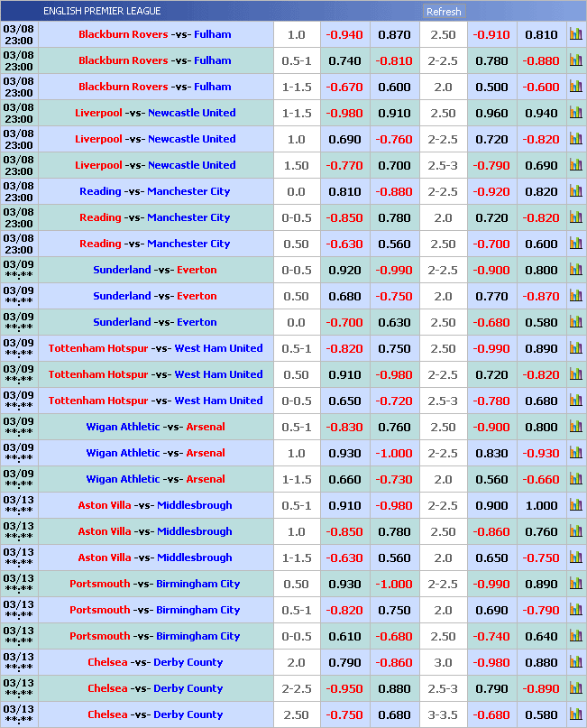Choose 0.560 odds in Reading 0.50 row

[394, 244]
